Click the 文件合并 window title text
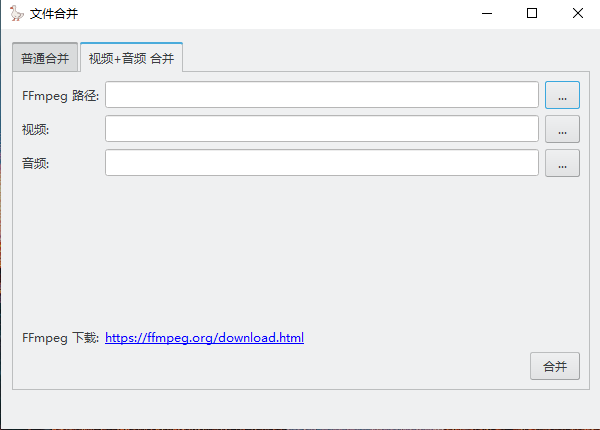The image size is (600, 430). (x=54, y=14)
